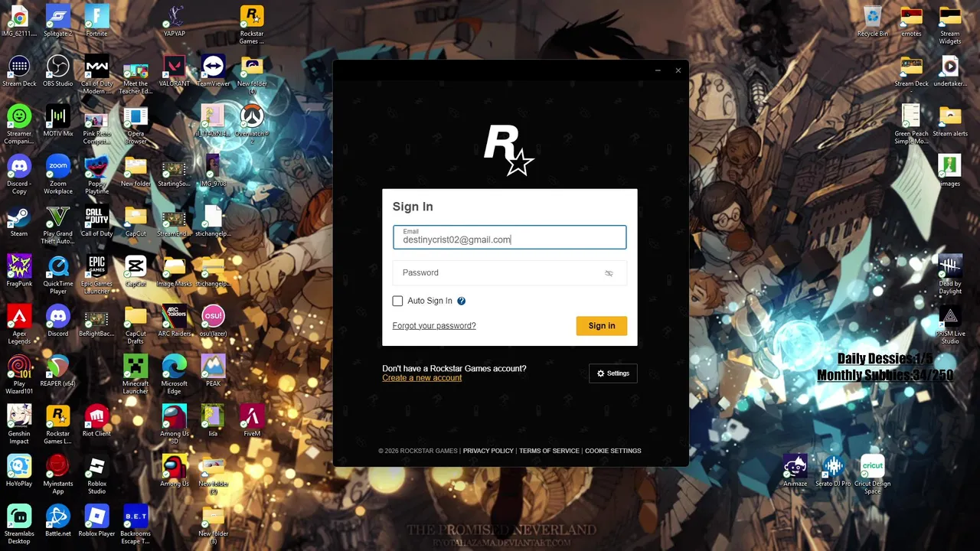Select the MOTIV Mix desktop icon
This screenshot has width=980, height=551.
58,121
